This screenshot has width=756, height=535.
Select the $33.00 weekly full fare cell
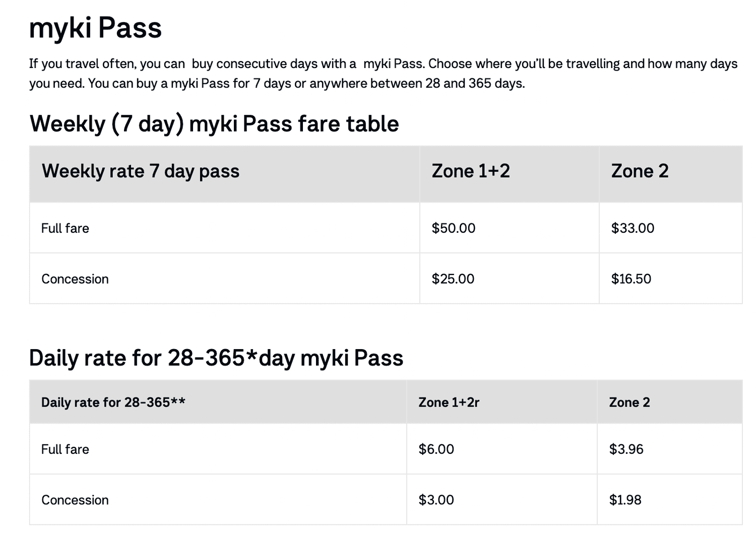click(633, 228)
